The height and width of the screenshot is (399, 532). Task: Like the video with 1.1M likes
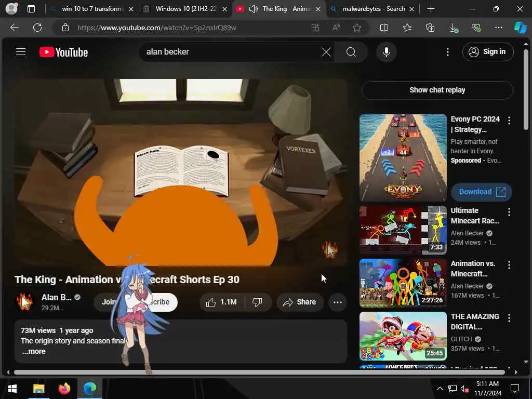222,302
